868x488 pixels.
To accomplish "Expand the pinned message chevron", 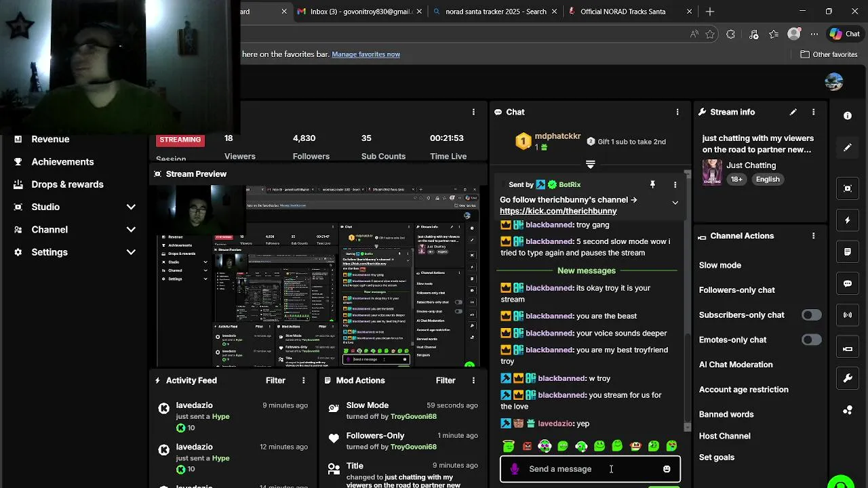I will coord(675,203).
